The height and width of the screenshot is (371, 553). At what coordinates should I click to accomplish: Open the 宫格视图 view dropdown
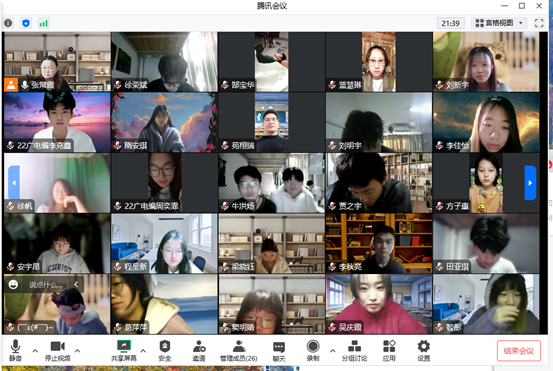click(499, 23)
